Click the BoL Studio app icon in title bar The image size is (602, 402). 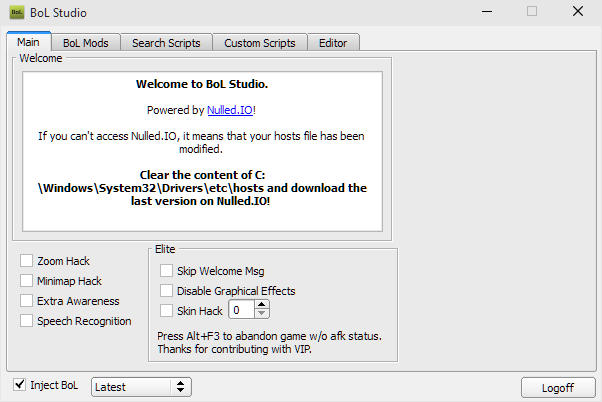click(17, 12)
